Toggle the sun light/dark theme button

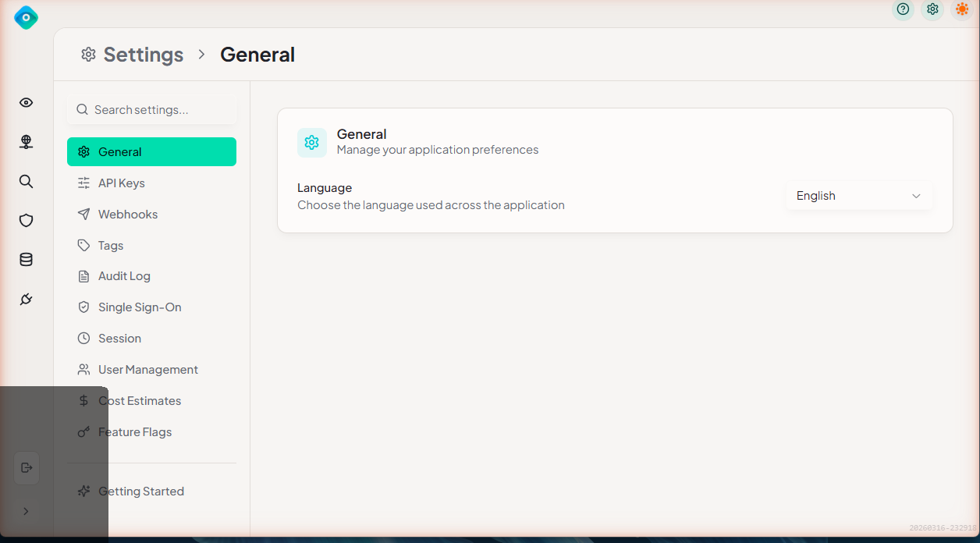pos(962,9)
